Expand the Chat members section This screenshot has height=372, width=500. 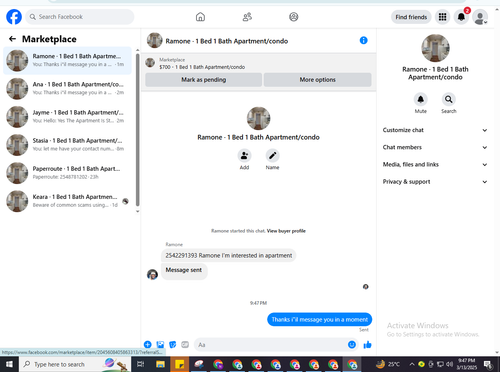pyautogui.click(x=435, y=147)
